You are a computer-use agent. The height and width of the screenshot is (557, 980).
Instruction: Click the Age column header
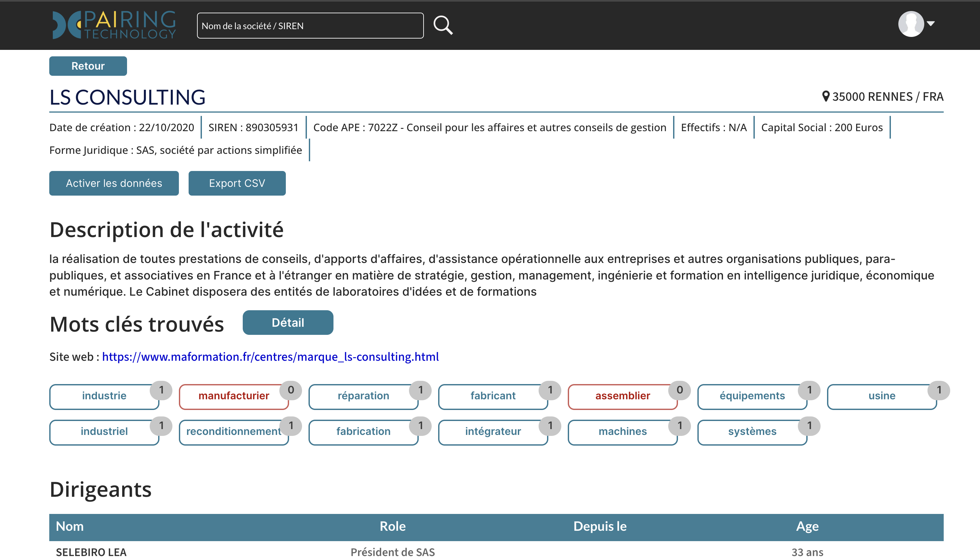pos(807,527)
